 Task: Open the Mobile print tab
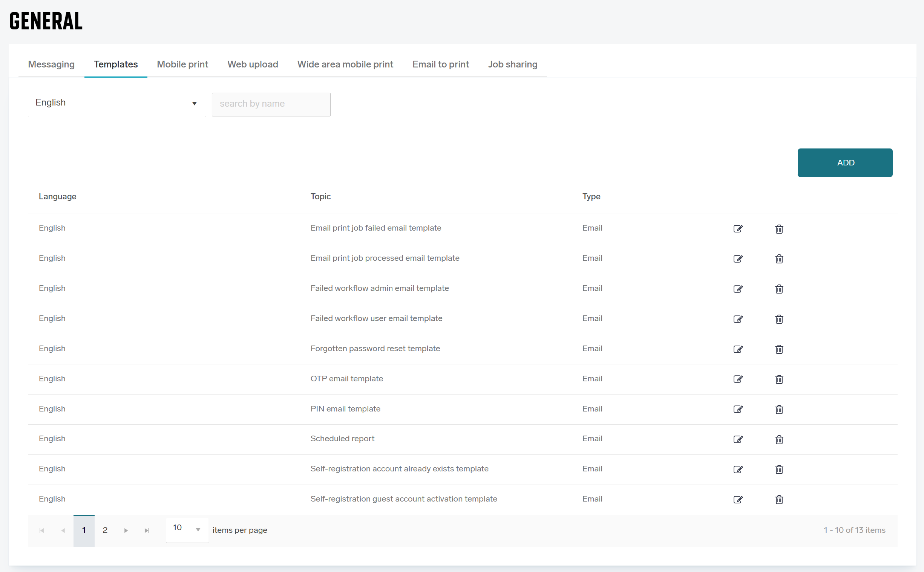pyautogui.click(x=182, y=64)
